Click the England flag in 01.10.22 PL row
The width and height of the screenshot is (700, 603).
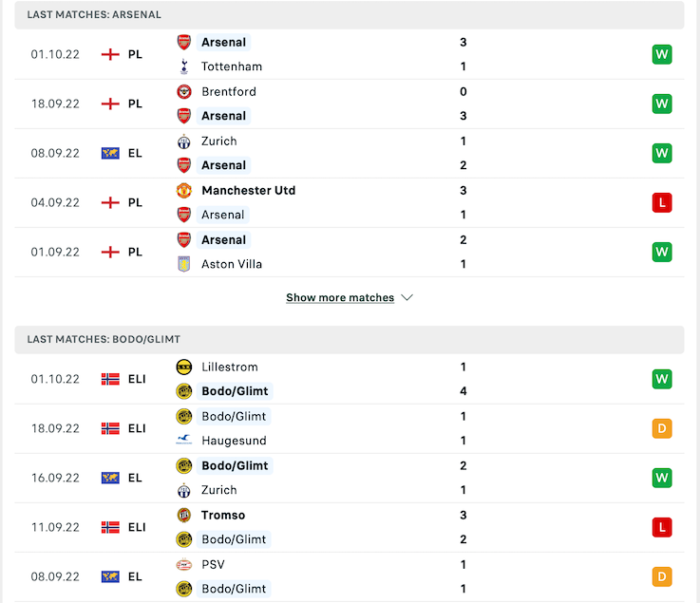coord(110,54)
